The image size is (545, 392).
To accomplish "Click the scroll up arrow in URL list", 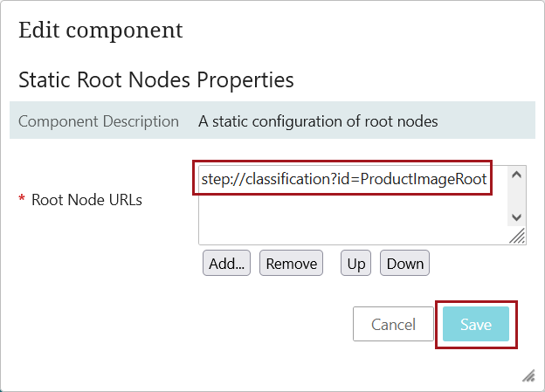I will click(x=516, y=175).
